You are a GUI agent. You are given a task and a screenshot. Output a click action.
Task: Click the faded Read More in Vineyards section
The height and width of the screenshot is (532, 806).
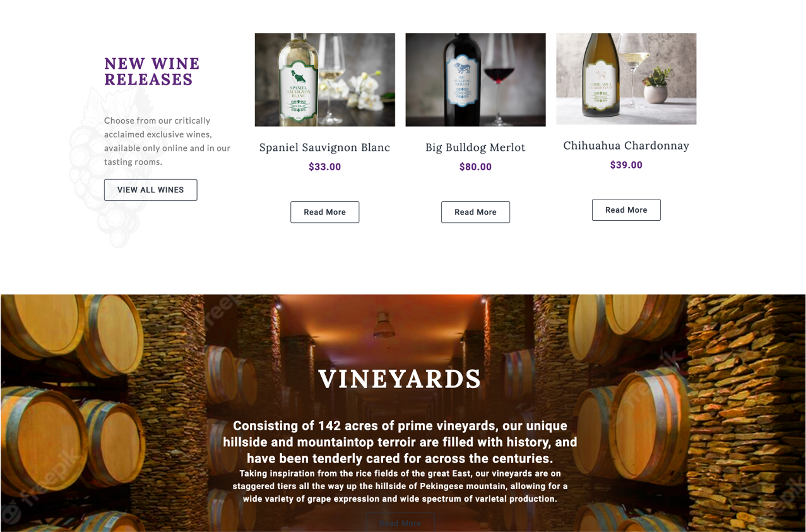[400, 523]
